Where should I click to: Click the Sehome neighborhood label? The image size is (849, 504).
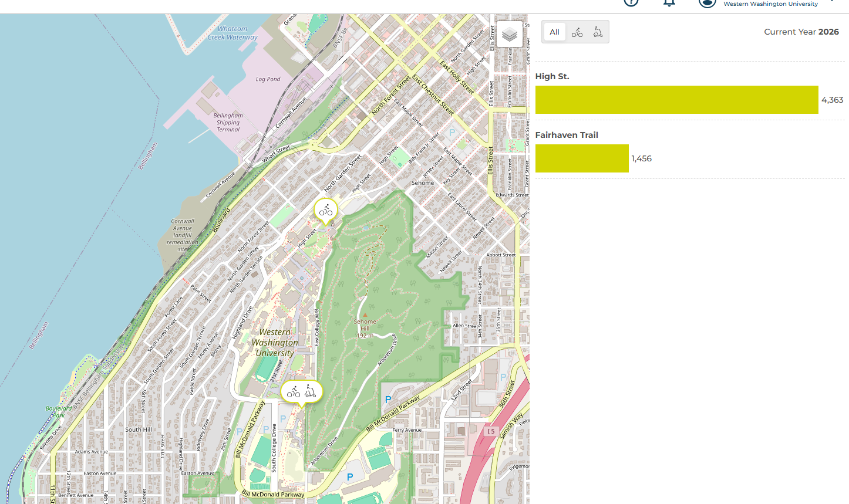(x=423, y=183)
